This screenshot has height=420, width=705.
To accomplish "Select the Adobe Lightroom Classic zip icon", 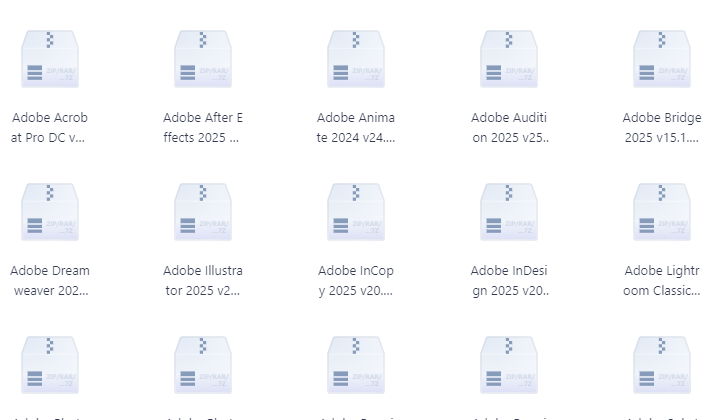I will 662,213.
